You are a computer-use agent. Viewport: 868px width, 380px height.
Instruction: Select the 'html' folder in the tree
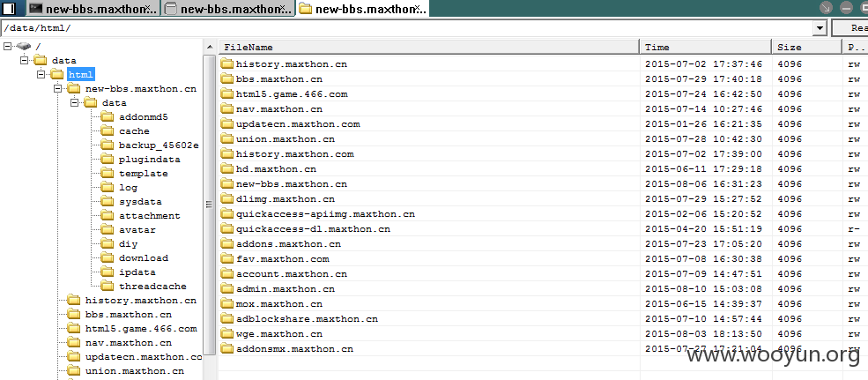click(x=81, y=74)
